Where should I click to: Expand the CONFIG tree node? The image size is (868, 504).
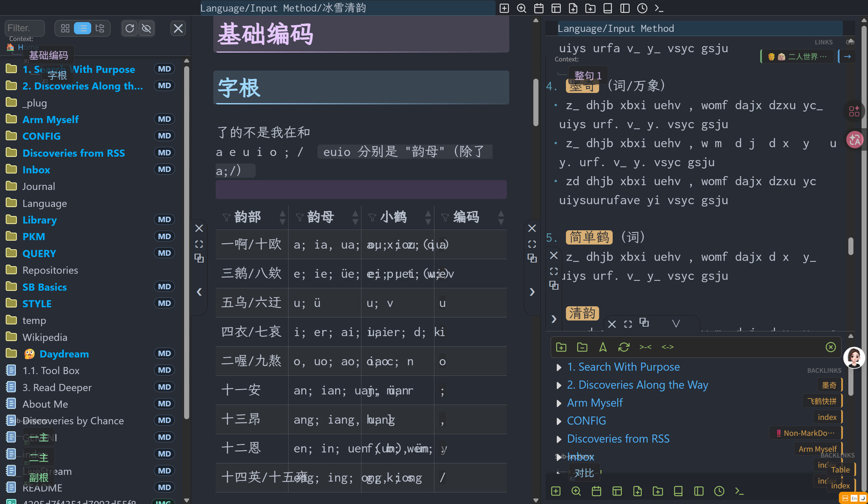pyautogui.click(x=559, y=421)
